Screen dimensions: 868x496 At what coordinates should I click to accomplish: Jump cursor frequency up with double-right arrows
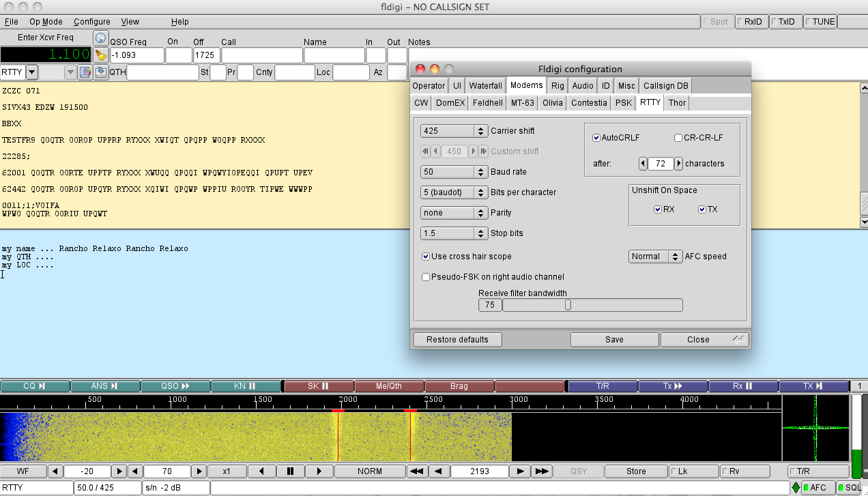542,471
